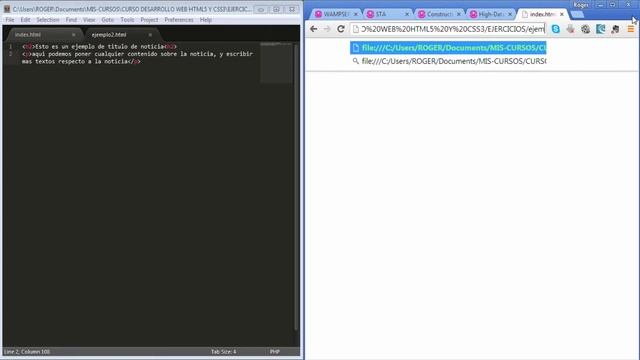This screenshot has width=640, height=360.
Task: Reload the browser page
Action: [x=341, y=29]
